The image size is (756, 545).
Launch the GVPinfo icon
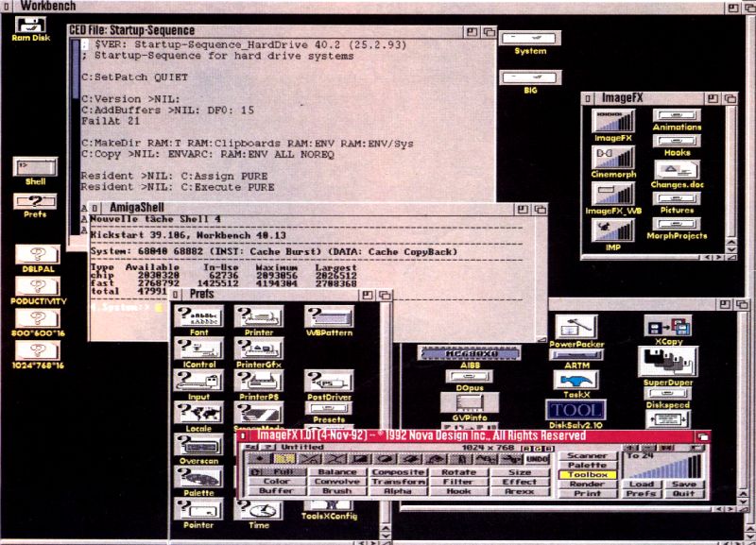[x=470, y=403]
